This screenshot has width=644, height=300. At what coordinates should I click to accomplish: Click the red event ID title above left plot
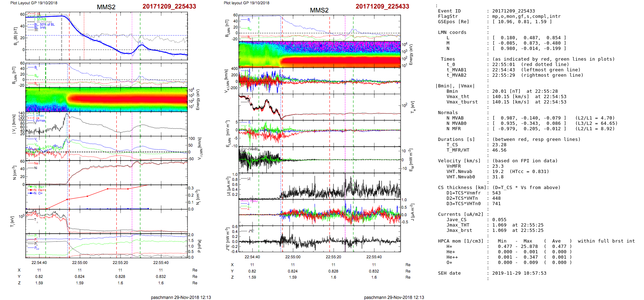coord(169,6)
